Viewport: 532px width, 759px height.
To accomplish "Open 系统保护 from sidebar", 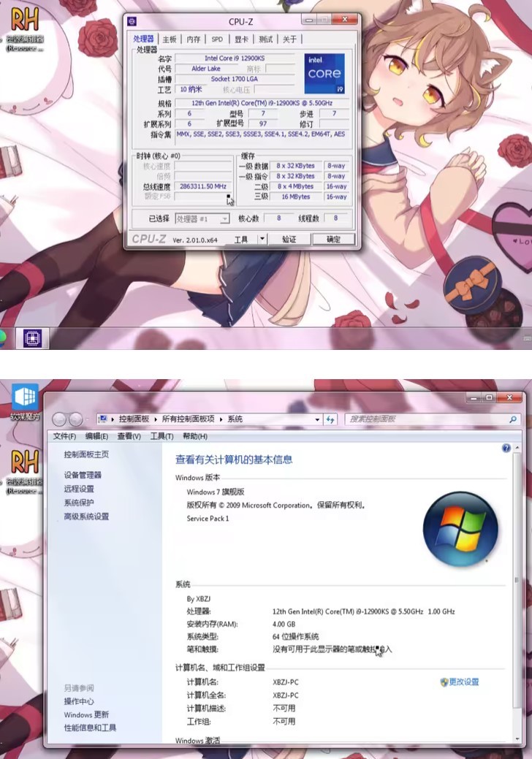I will 79,503.
